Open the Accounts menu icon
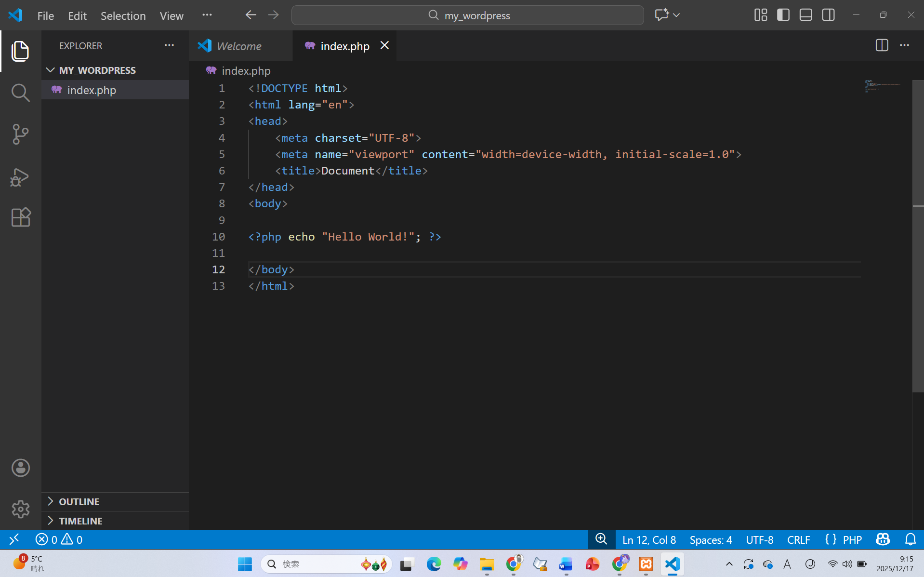 20,468
